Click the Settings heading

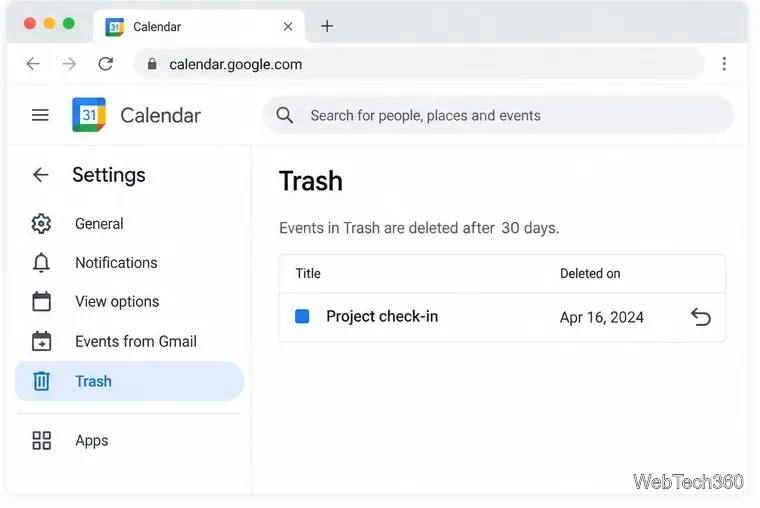[109, 175]
